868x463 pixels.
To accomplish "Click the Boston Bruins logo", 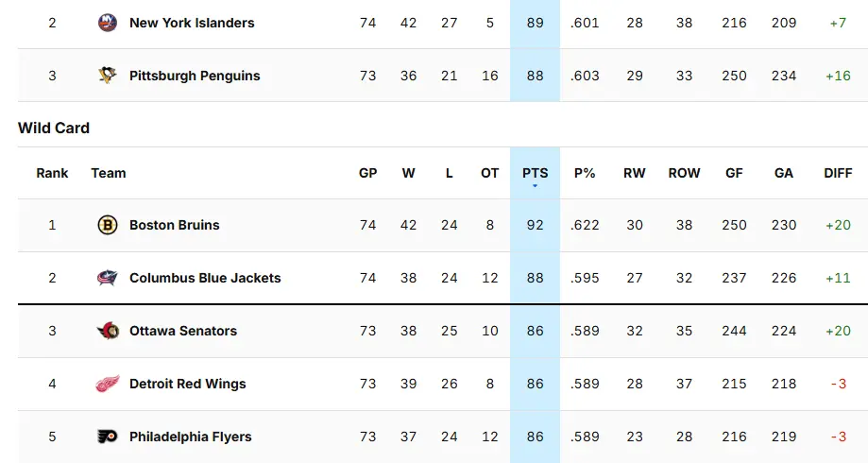I will click(x=108, y=225).
